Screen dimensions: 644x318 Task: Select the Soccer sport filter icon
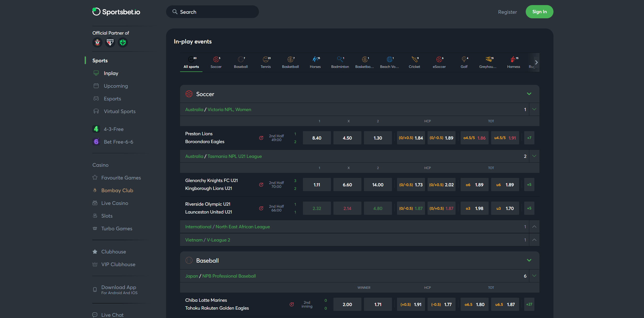216,59
